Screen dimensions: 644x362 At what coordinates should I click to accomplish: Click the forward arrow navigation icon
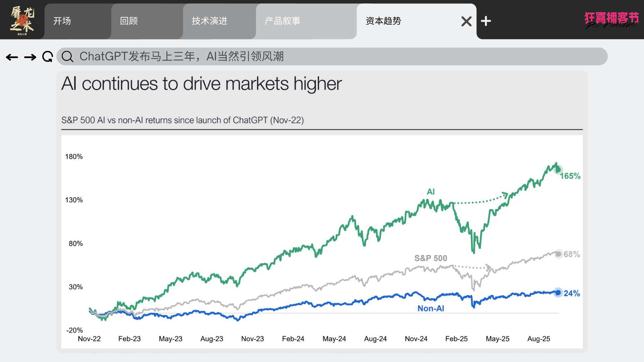pos(30,57)
